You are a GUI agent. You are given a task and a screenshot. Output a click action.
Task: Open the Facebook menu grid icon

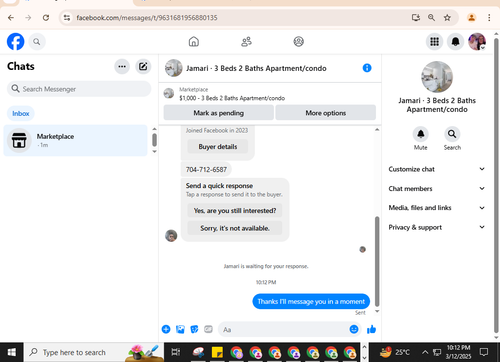coord(434,42)
